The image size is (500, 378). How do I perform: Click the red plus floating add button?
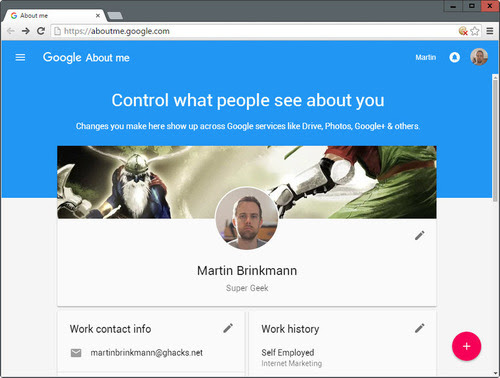466,346
